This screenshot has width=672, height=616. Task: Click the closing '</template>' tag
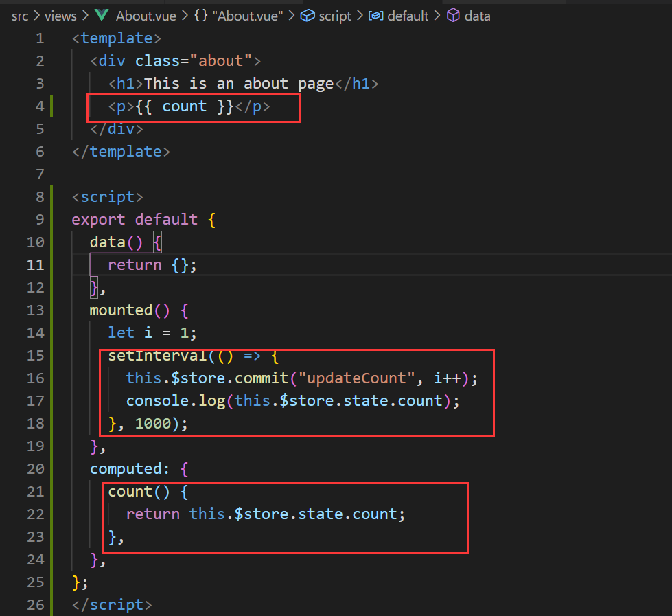coord(121,151)
